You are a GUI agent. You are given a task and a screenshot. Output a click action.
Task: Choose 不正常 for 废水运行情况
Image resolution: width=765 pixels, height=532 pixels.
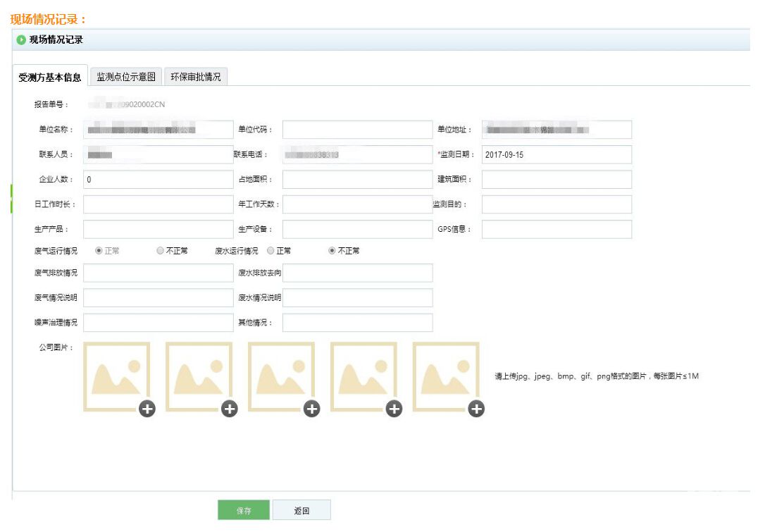tap(332, 251)
